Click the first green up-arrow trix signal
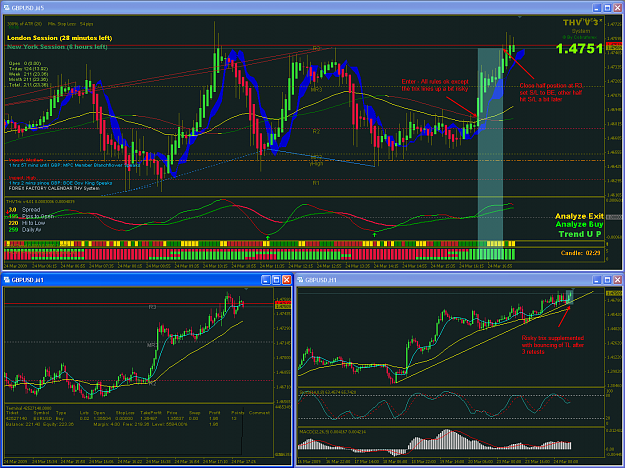 point(268,237)
